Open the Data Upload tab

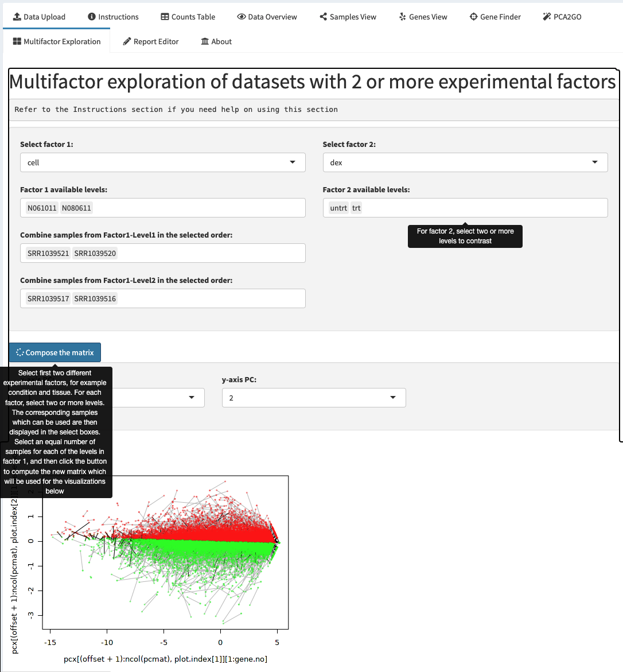[x=39, y=17]
